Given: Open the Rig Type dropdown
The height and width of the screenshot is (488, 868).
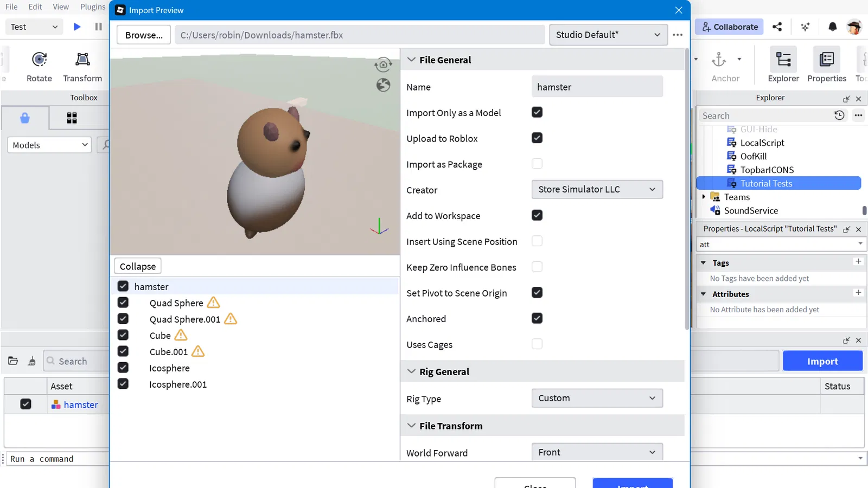Looking at the screenshot, I should 597,398.
